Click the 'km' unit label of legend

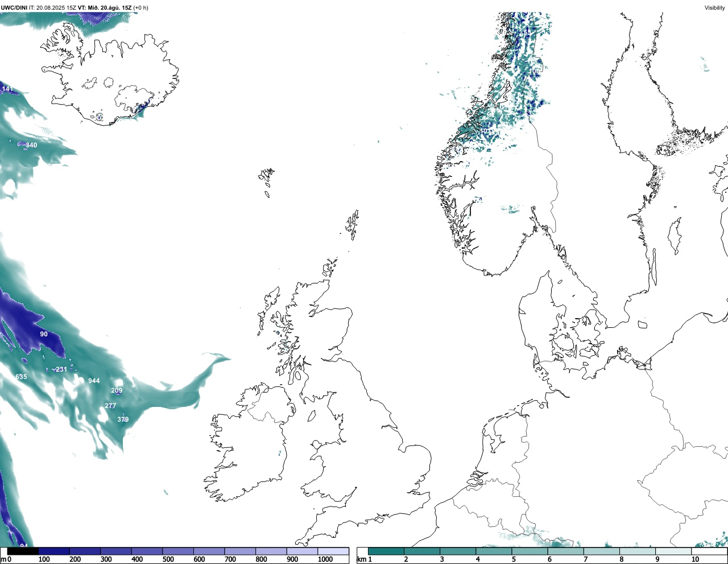tap(362, 559)
